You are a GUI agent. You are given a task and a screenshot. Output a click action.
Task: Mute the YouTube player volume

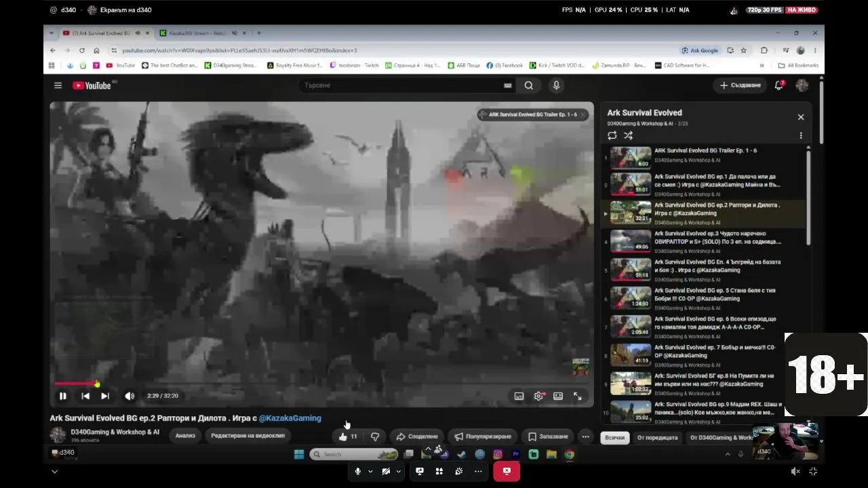(130, 396)
